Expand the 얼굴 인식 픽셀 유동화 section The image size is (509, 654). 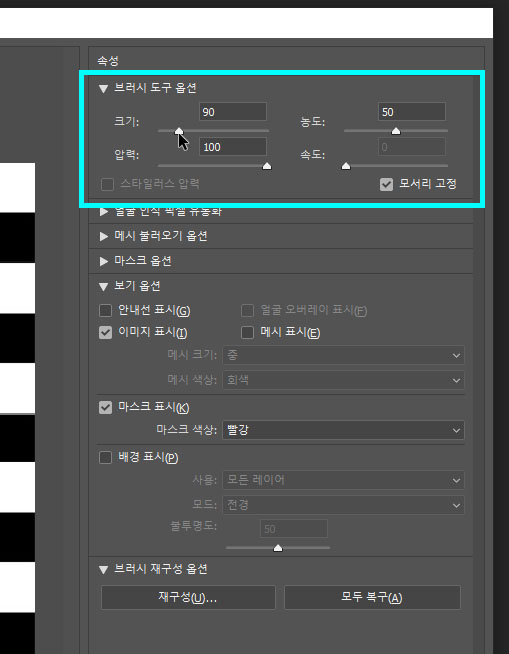click(x=103, y=211)
